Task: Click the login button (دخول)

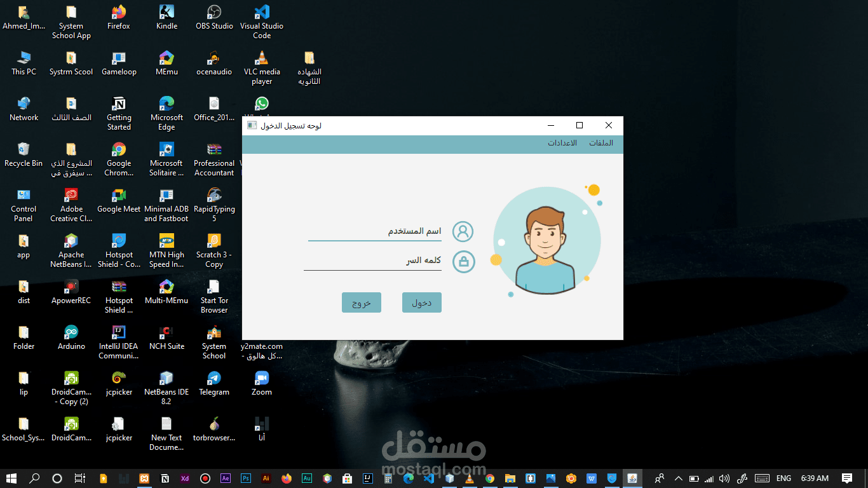Action: [x=422, y=302]
